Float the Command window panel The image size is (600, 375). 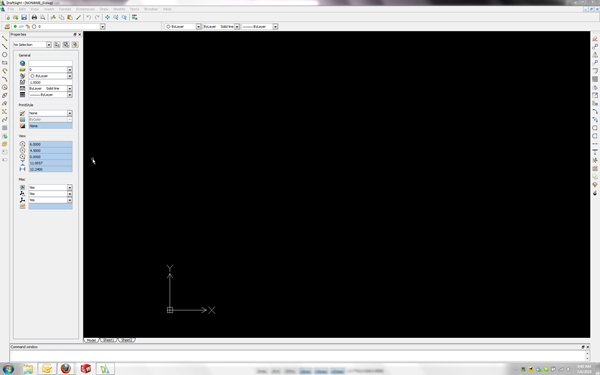pos(583,347)
